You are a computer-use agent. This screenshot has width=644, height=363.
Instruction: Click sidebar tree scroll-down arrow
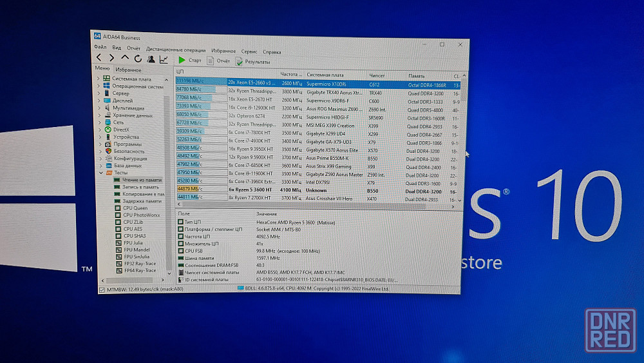(169, 273)
